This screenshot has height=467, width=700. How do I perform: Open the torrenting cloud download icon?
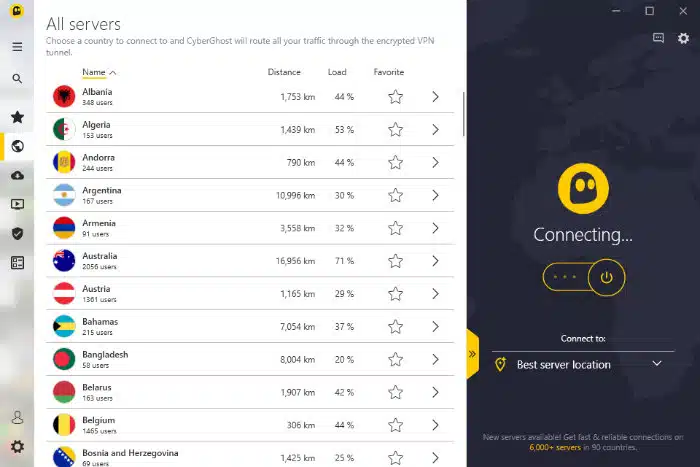tap(17, 175)
